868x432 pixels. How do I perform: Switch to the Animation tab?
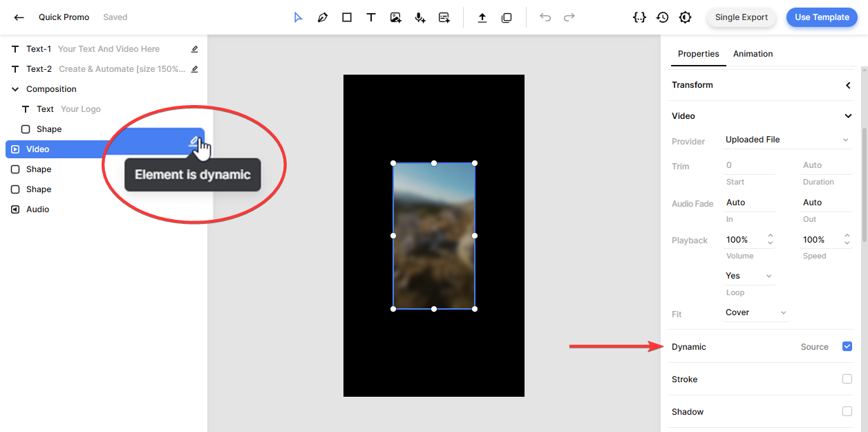click(x=753, y=54)
